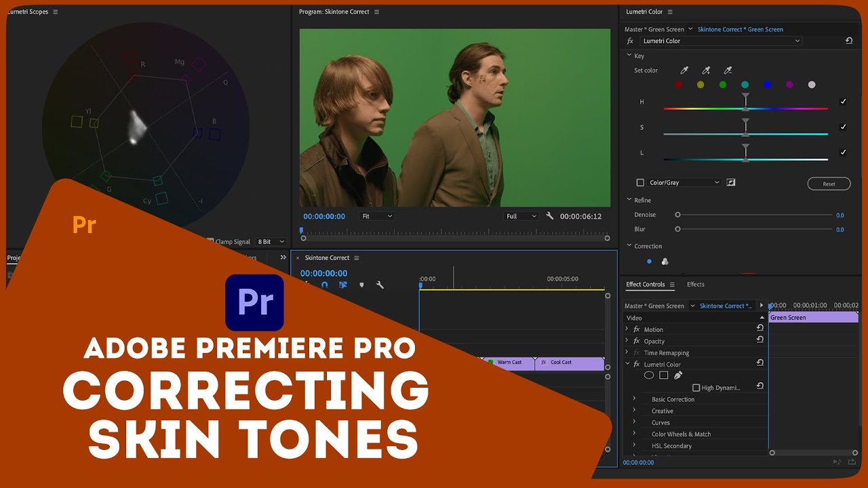Click the Denoise value 0.0
The width and height of the screenshot is (868, 488).
[x=840, y=215]
